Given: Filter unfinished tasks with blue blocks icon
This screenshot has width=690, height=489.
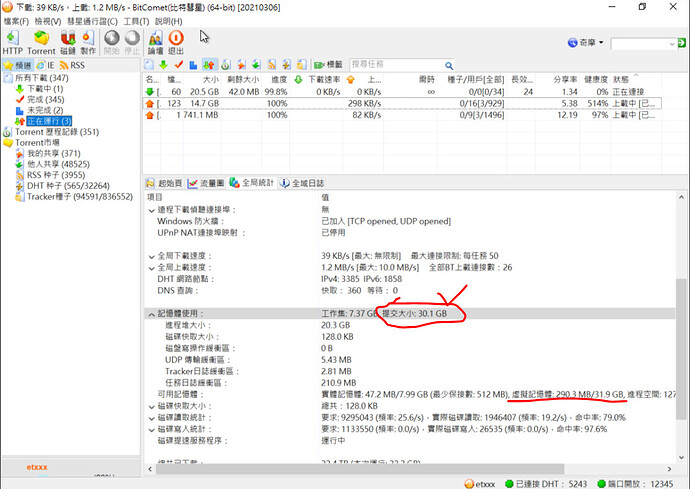Looking at the screenshot, I should [x=193, y=65].
